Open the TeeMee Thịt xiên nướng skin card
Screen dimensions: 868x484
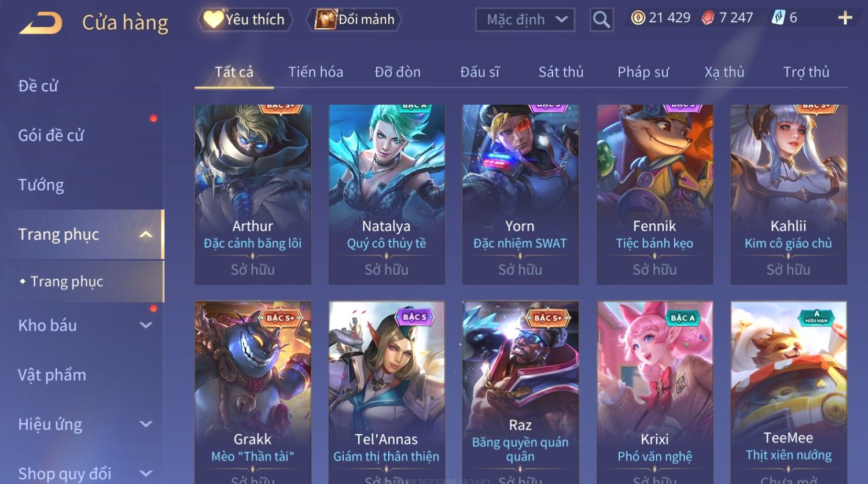coord(789,392)
